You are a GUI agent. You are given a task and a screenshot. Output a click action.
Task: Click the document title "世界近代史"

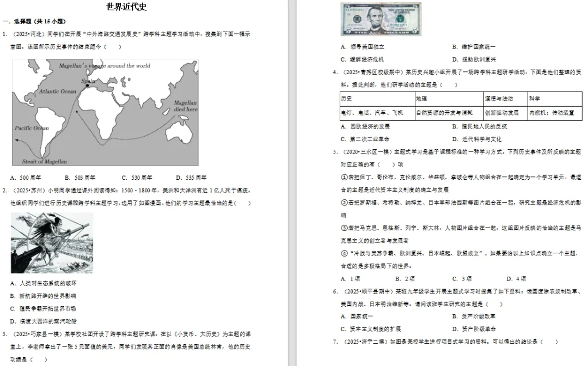pos(125,7)
